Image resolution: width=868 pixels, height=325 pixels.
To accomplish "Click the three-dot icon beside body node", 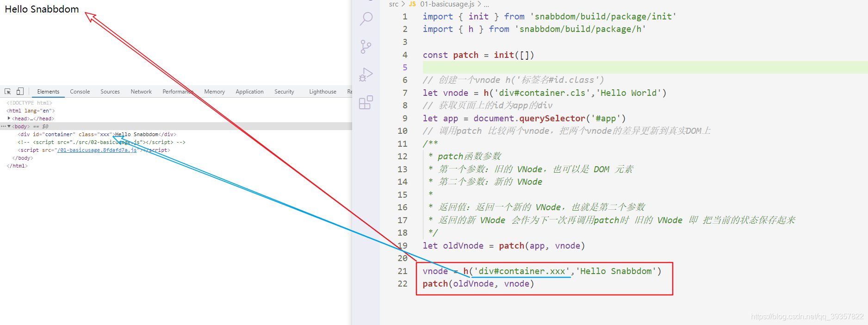I will (x=3, y=126).
